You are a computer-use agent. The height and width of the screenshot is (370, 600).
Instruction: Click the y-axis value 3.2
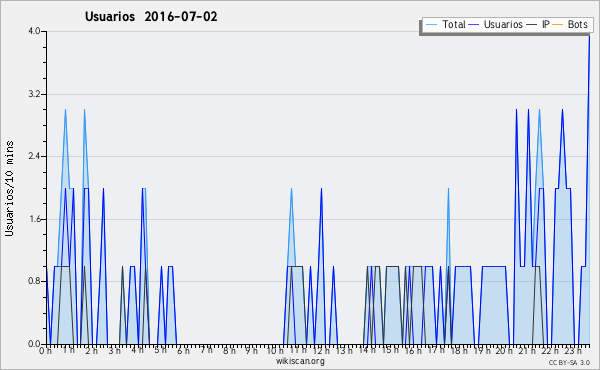coord(34,94)
